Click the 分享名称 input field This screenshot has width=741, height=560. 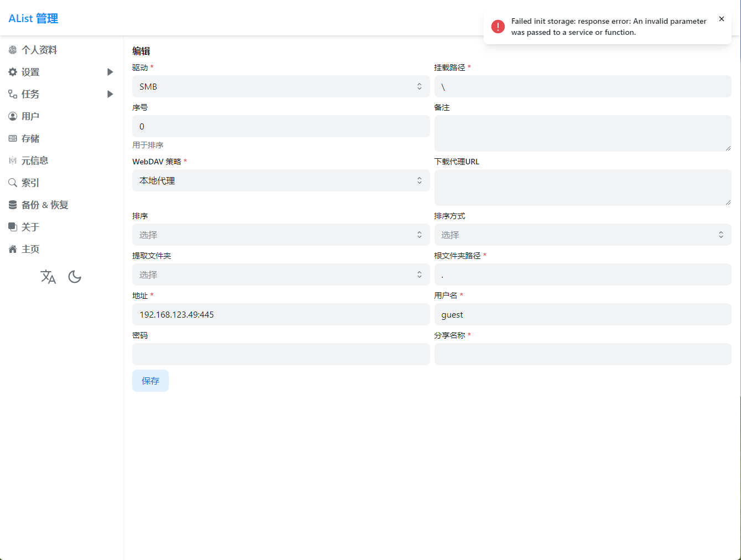click(583, 354)
